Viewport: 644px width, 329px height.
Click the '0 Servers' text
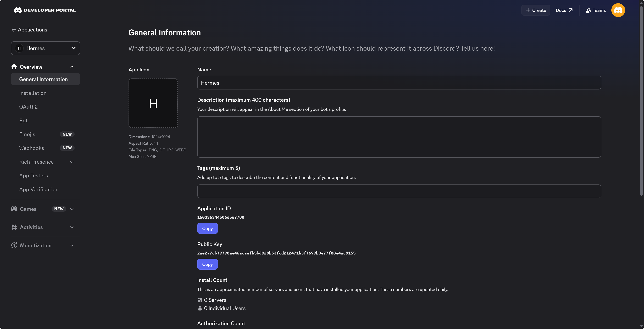[x=215, y=300]
